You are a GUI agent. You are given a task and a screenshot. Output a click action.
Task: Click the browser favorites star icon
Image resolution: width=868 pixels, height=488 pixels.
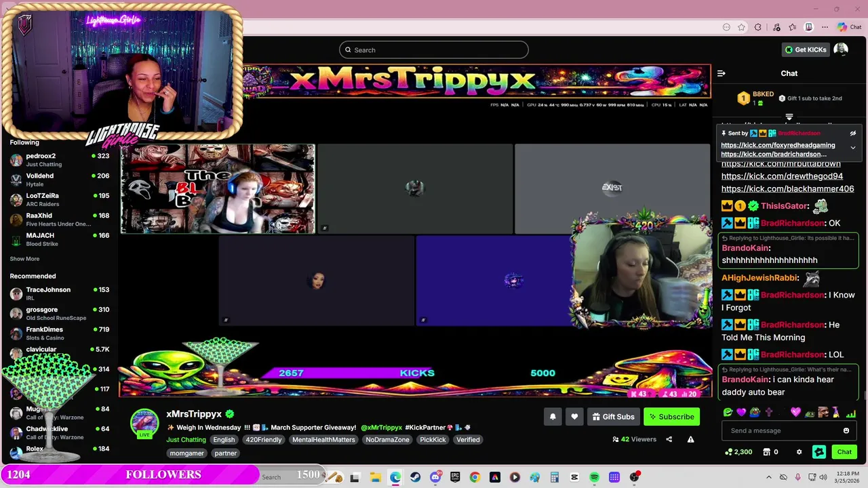[x=742, y=27]
